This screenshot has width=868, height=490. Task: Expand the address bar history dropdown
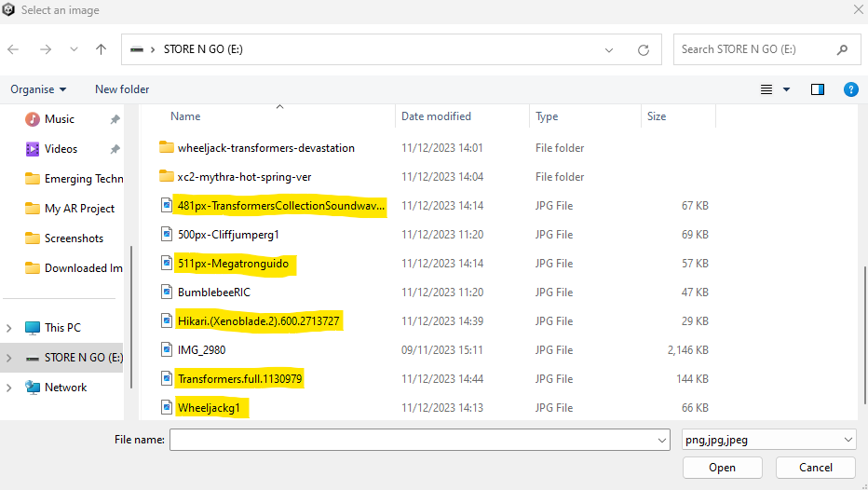(609, 49)
